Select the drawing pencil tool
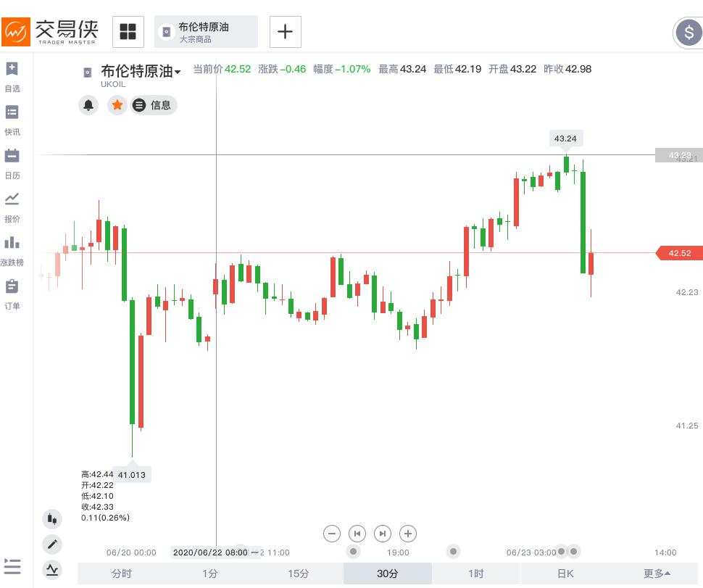 coord(52,544)
